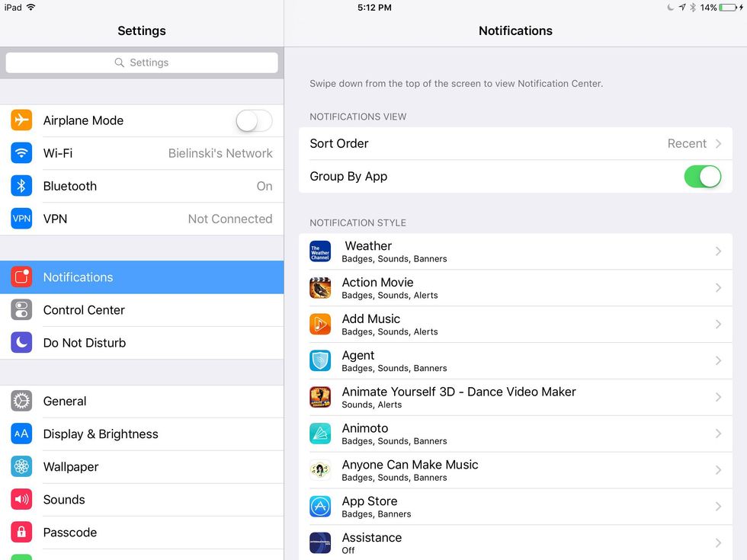Tap the Action Movie app icon
The height and width of the screenshot is (560, 747).
coord(320,288)
